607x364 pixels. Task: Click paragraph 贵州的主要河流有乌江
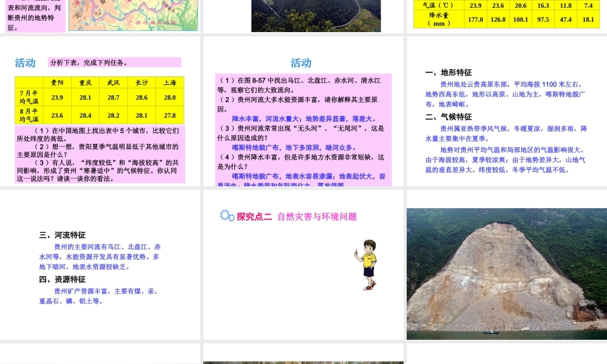click(x=100, y=257)
